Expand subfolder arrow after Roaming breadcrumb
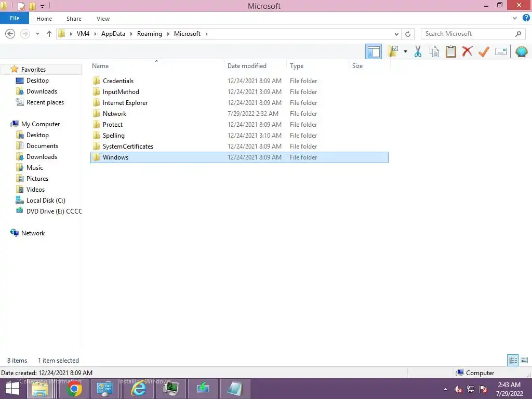This screenshot has height=399, width=532. point(168,34)
